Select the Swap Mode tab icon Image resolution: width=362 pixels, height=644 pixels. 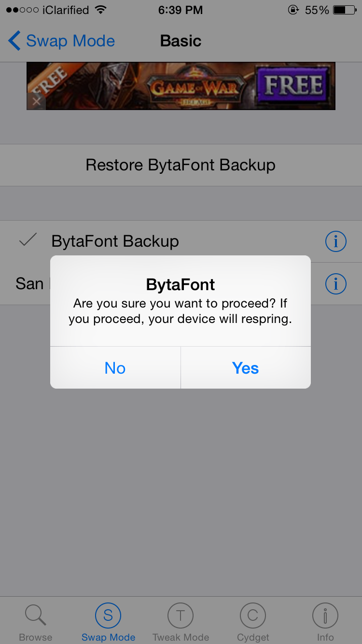point(108,616)
